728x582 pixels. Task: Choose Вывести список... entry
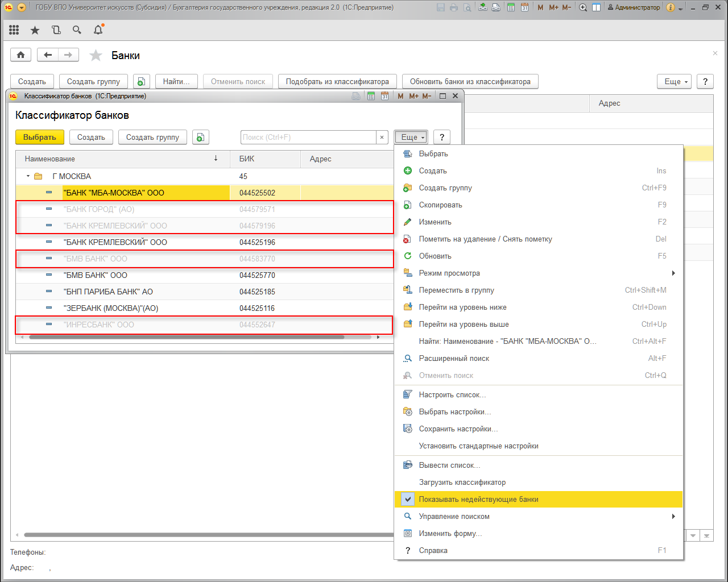(x=539, y=465)
